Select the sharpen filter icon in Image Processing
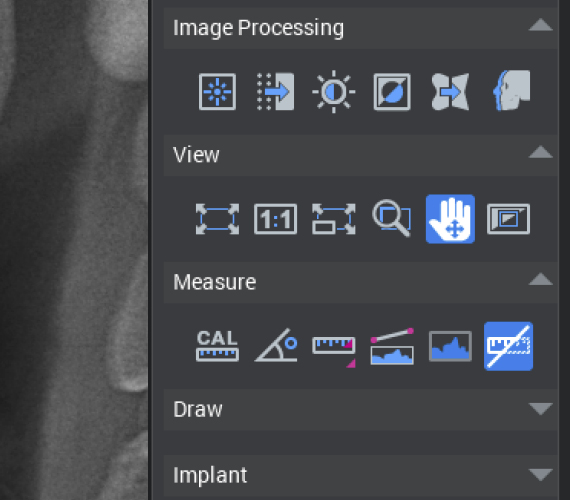 tap(217, 92)
